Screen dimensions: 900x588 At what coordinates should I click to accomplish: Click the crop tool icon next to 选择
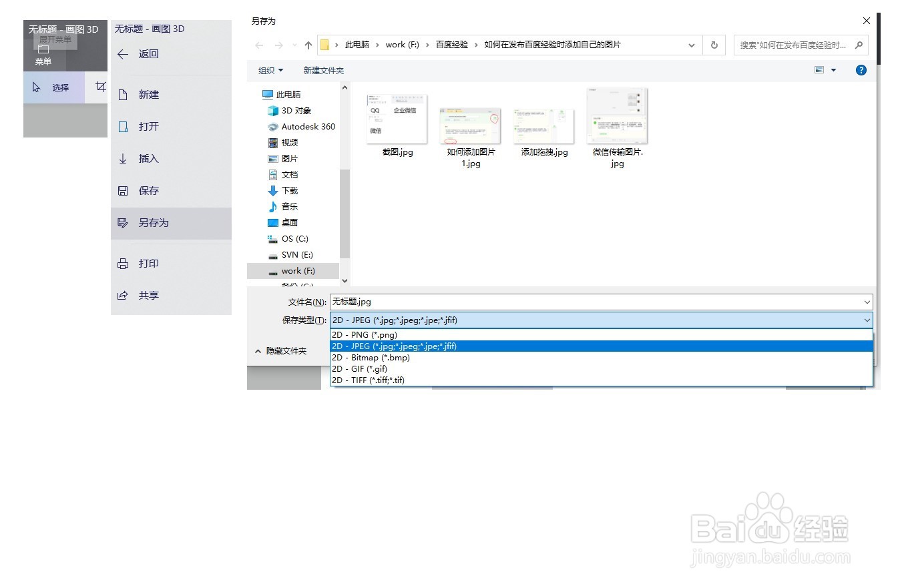pyautogui.click(x=101, y=87)
